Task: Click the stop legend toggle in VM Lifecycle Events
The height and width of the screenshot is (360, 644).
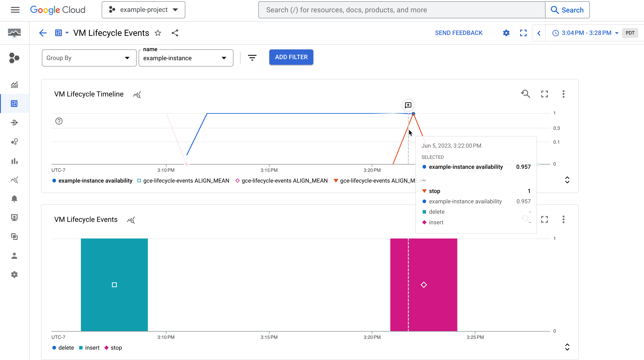Action: click(x=113, y=348)
